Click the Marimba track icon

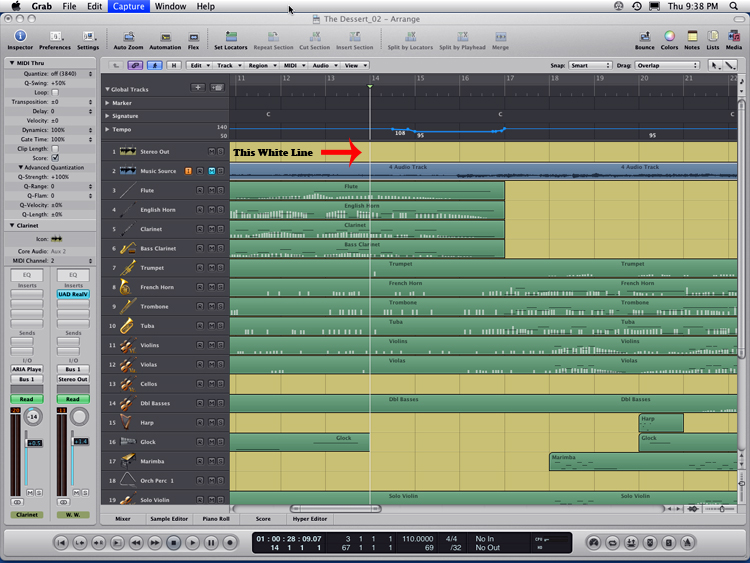[128, 461]
